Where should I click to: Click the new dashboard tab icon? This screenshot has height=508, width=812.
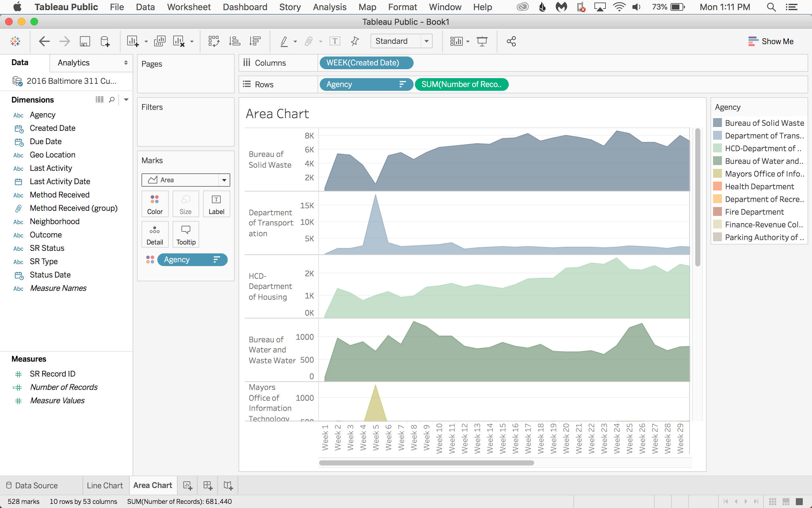208,485
